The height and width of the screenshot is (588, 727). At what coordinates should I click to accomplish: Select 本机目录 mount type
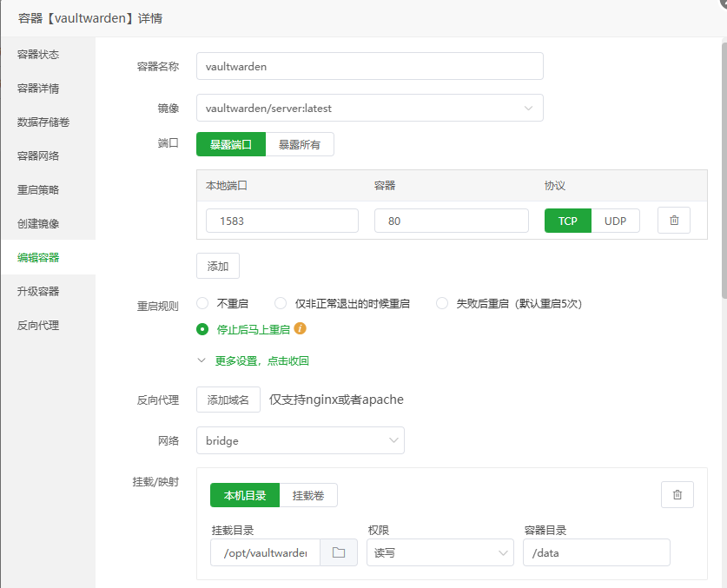point(245,495)
